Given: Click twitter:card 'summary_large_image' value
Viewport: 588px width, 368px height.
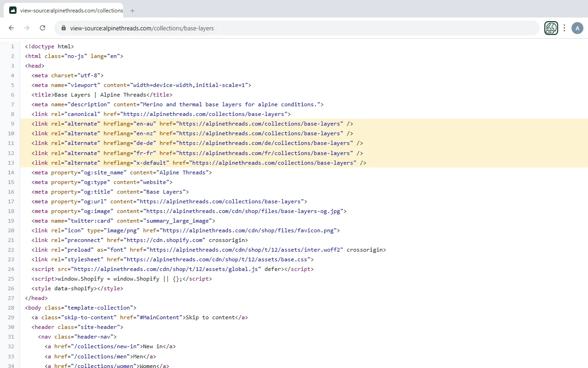Looking at the screenshot, I should [178, 221].
